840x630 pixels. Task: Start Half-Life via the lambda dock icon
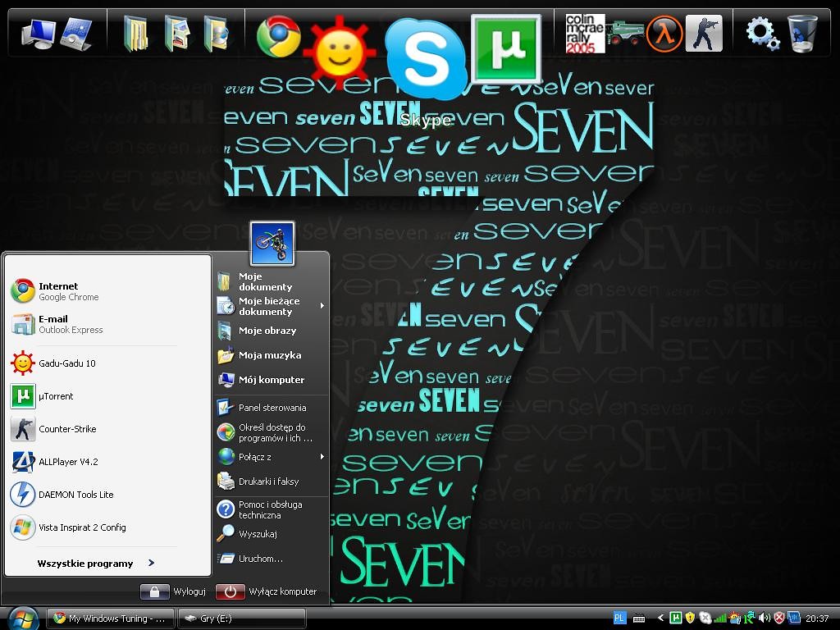coord(664,33)
